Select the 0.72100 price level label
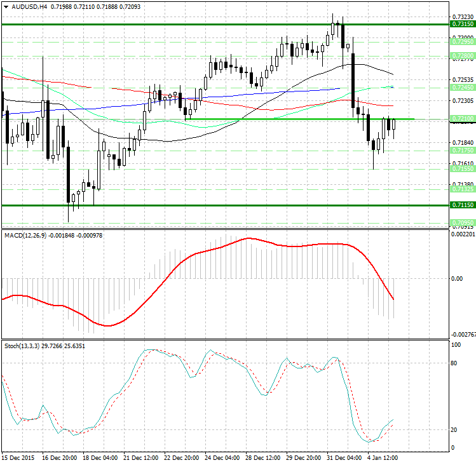The image size is (476, 465). click(462, 119)
